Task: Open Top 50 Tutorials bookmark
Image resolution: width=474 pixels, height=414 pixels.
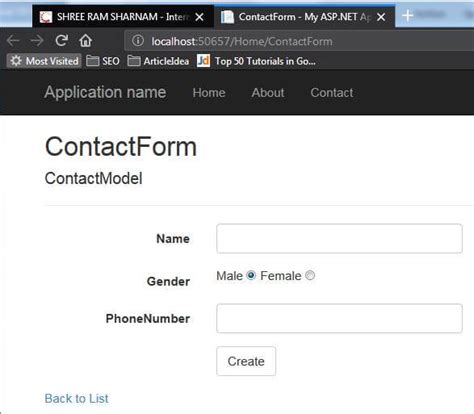Action: point(256,61)
